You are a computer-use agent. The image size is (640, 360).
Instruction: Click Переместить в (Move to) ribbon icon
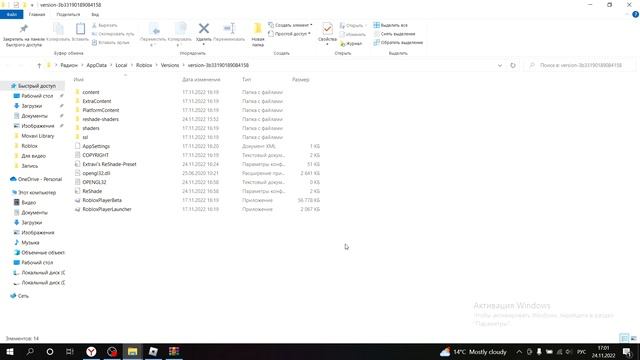coord(153,29)
